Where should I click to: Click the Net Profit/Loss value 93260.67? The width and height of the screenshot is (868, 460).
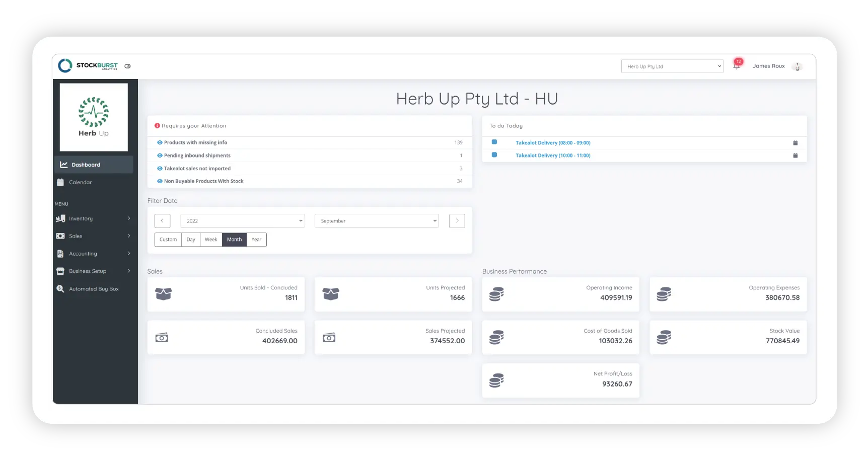tap(617, 384)
